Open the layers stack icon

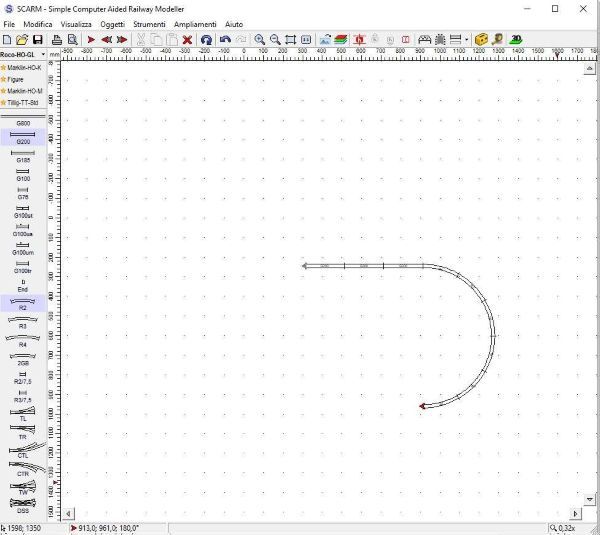(341, 39)
